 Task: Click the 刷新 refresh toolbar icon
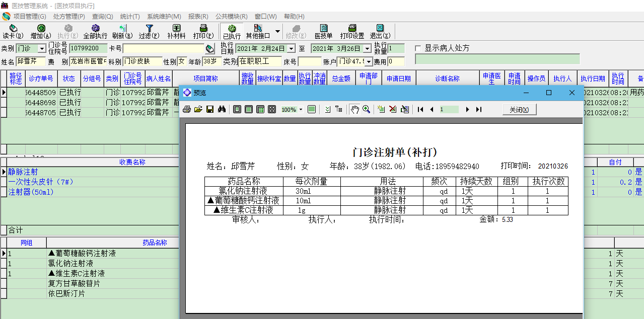tap(122, 32)
